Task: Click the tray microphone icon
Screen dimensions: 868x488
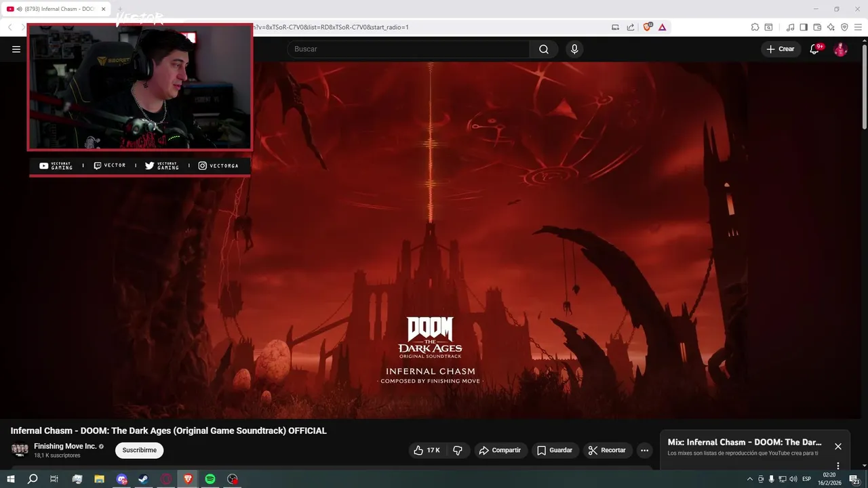Action: point(771,479)
